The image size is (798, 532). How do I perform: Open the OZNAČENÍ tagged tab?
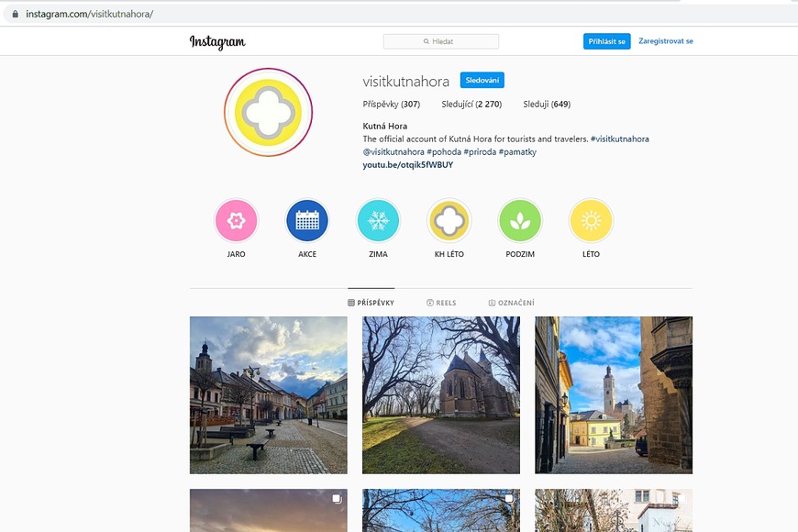[x=511, y=303]
